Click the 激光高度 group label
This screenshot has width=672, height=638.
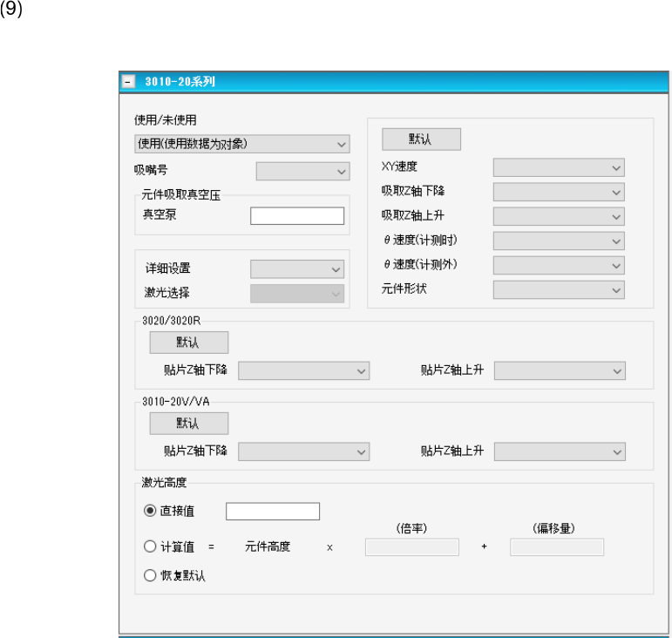164,483
